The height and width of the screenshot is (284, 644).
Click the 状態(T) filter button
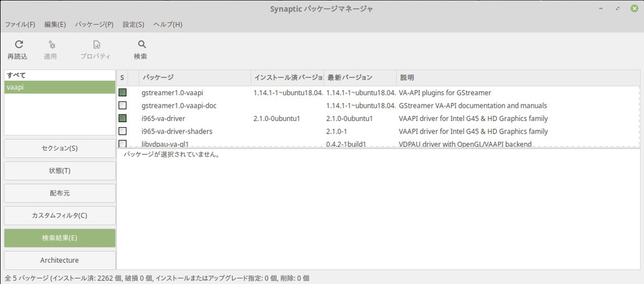click(x=60, y=171)
